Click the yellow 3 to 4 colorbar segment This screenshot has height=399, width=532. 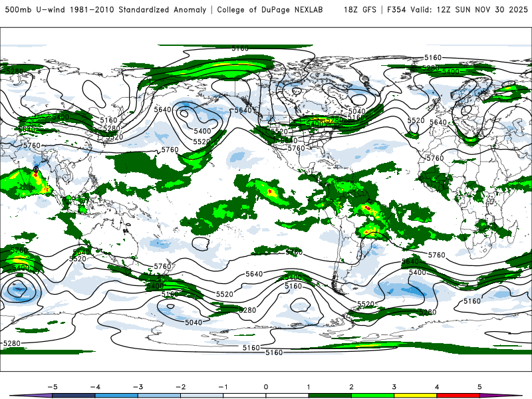416,396
